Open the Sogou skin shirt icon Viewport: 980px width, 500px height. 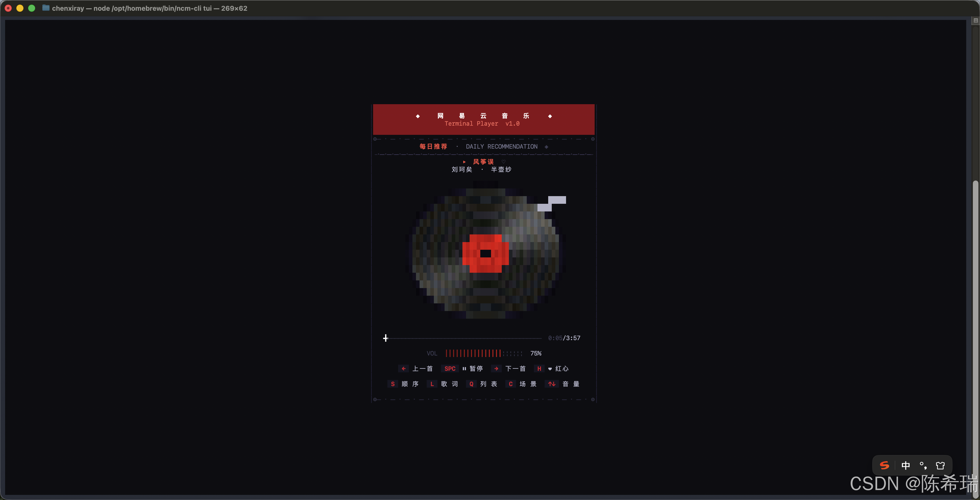coord(940,465)
